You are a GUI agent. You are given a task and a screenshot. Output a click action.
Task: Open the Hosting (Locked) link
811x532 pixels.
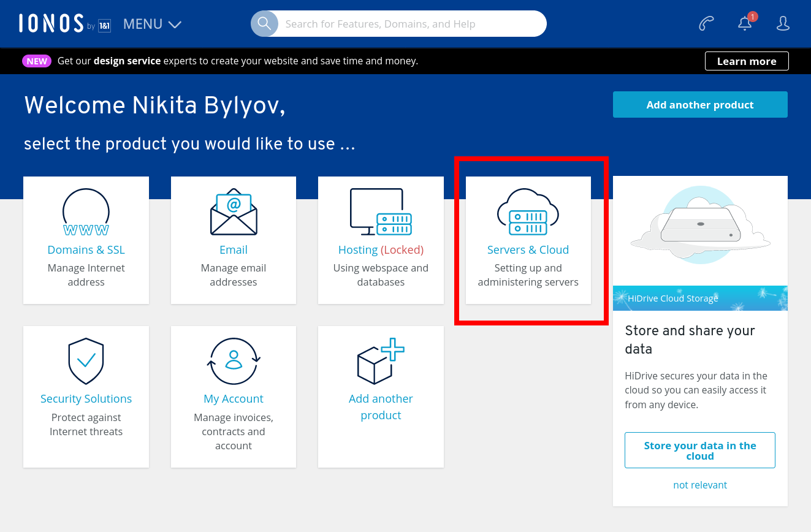[x=381, y=249]
